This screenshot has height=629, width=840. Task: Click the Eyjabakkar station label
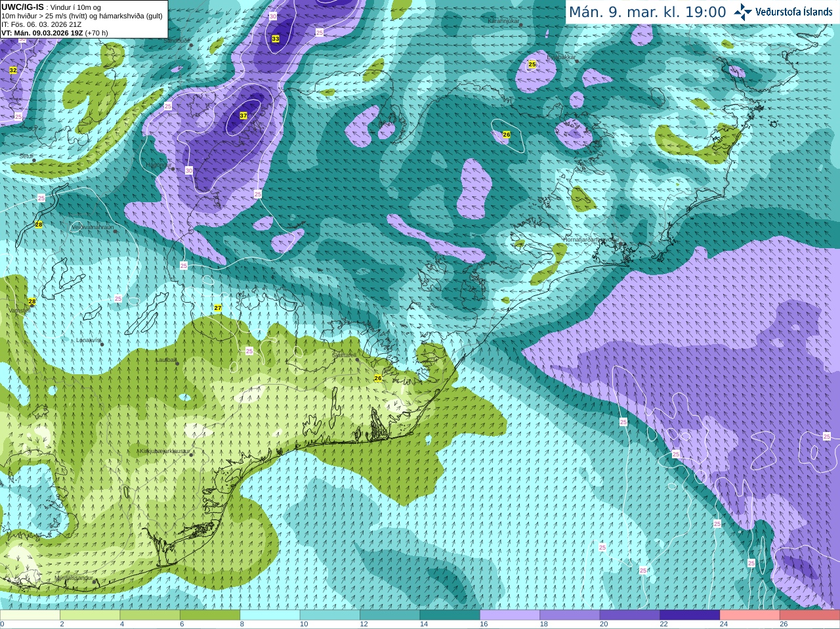[x=561, y=57]
